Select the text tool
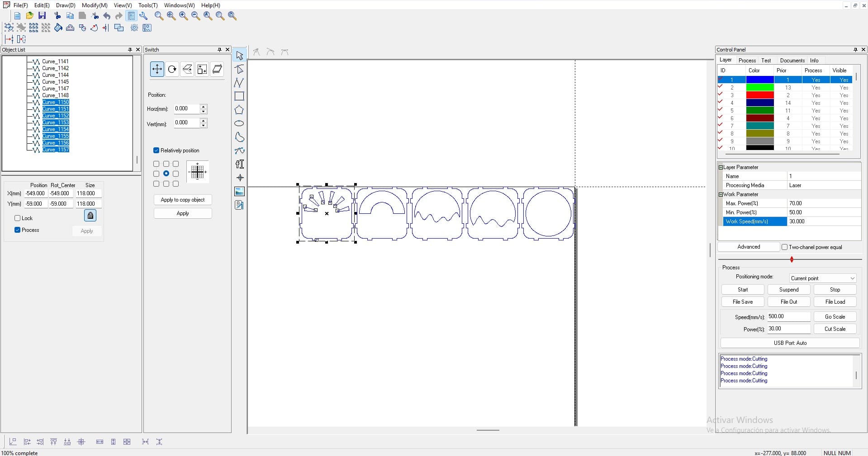The height and width of the screenshot is (456, 868). tap(239, 164)
